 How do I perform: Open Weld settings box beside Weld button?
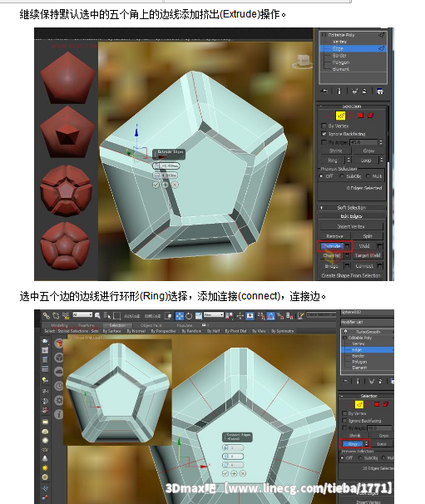379,246
